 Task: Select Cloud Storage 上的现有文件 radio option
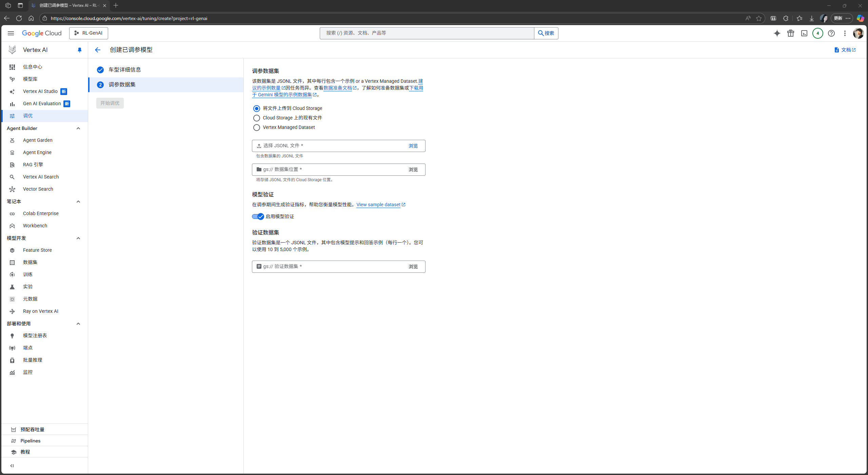coord(257,118)
